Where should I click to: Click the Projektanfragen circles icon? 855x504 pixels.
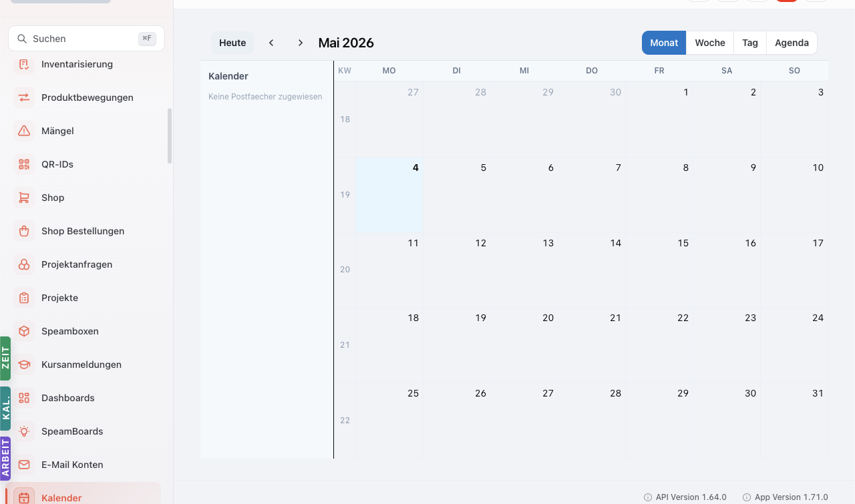click(x=24, y=264)
